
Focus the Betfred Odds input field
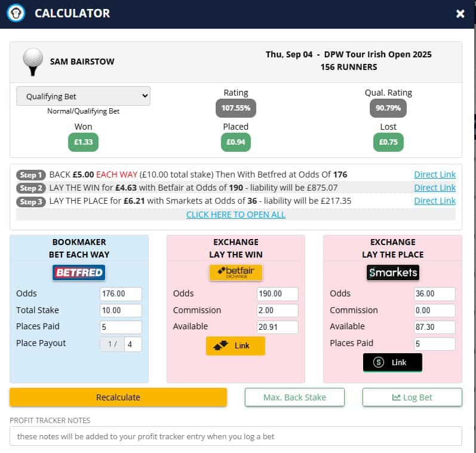coord(121,294)
